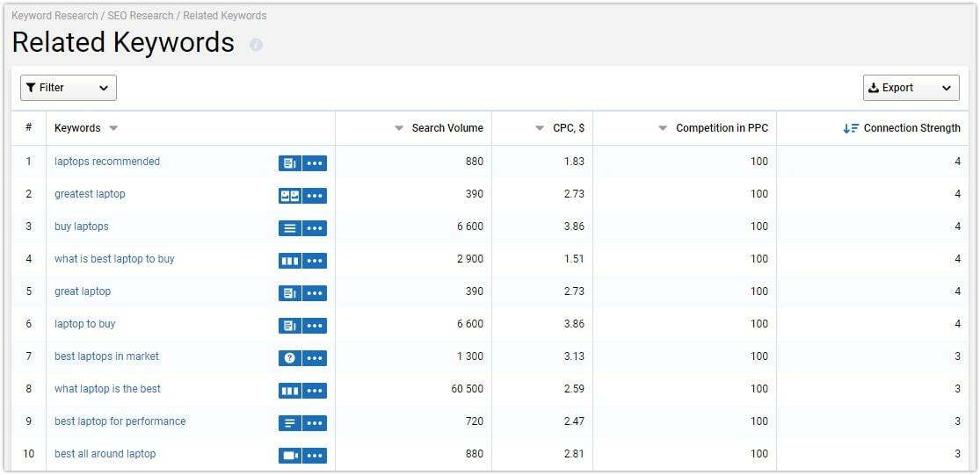
Task: Click the SERP feature icon for 'laptops recommended'
Action: tap(290, 163)
